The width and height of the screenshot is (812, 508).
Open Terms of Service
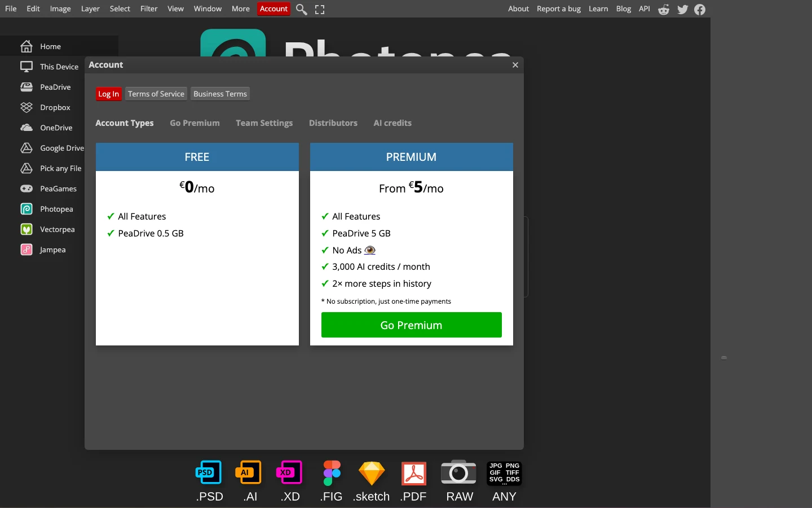coord(156,94)
